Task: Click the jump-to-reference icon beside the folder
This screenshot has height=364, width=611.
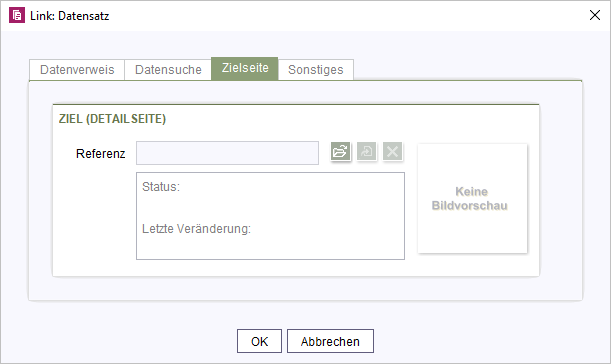Action: [x=366, y=151]
